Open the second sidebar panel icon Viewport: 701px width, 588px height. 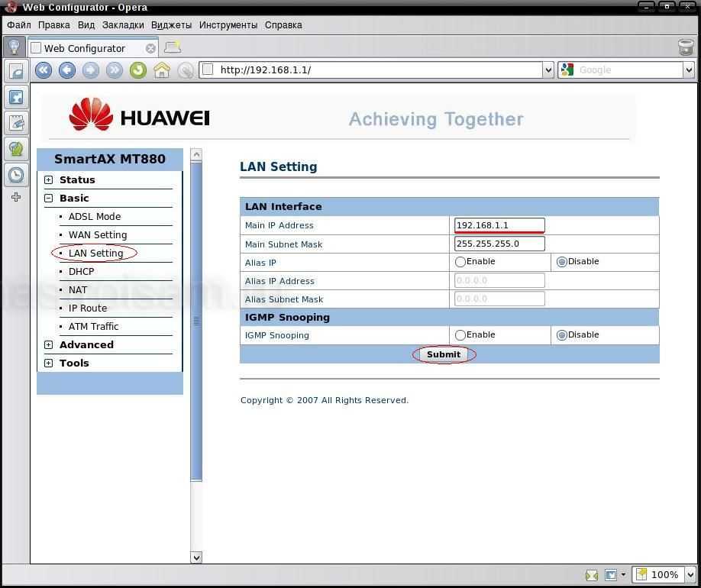click(17, 97)
